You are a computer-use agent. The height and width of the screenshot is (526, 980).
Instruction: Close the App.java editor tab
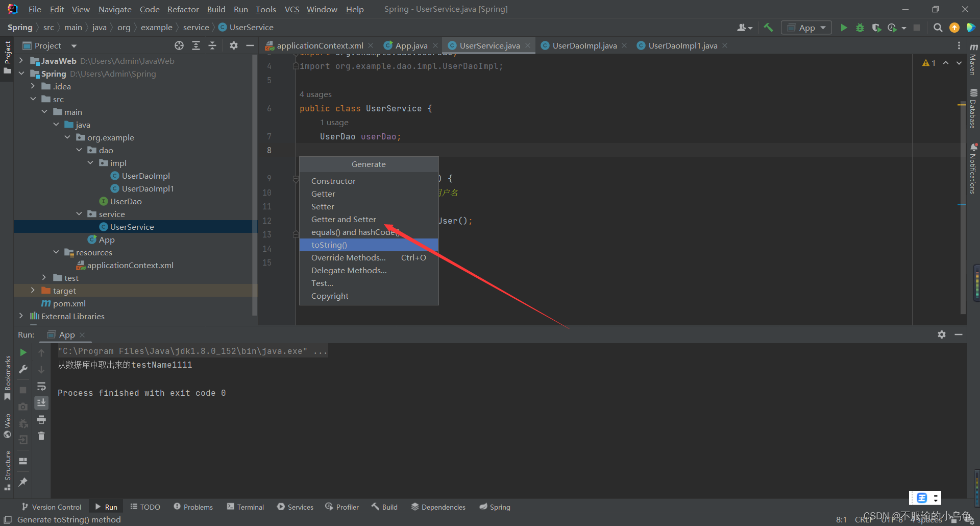435,45
